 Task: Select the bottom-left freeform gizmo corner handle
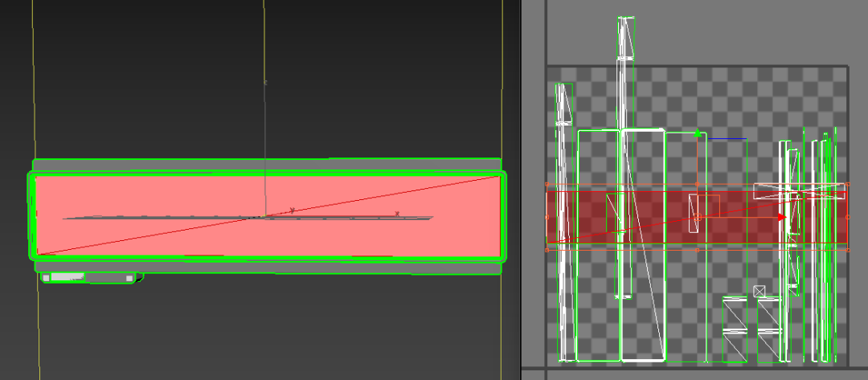click(x=547, y=250)
